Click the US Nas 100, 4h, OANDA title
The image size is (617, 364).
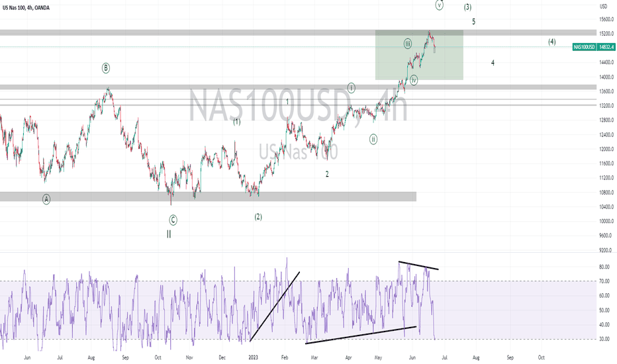[x=26, y=7]
